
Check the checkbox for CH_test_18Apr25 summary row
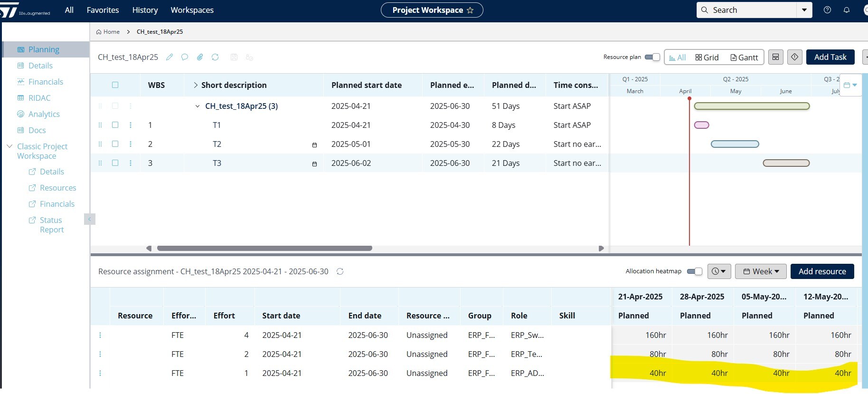[115, 106]
